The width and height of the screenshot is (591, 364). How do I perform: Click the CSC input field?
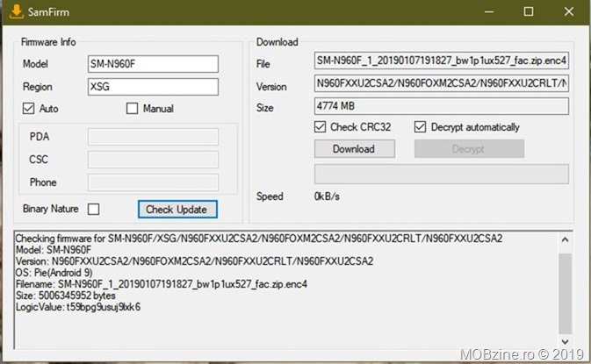(x=153, y=160)
